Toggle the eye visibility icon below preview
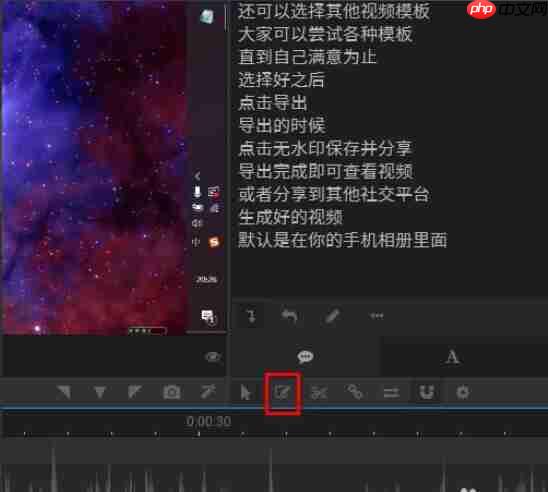Image resolution: width=548 pixels, height=492 pixels. pyautogui.click(x=213, y=357)
